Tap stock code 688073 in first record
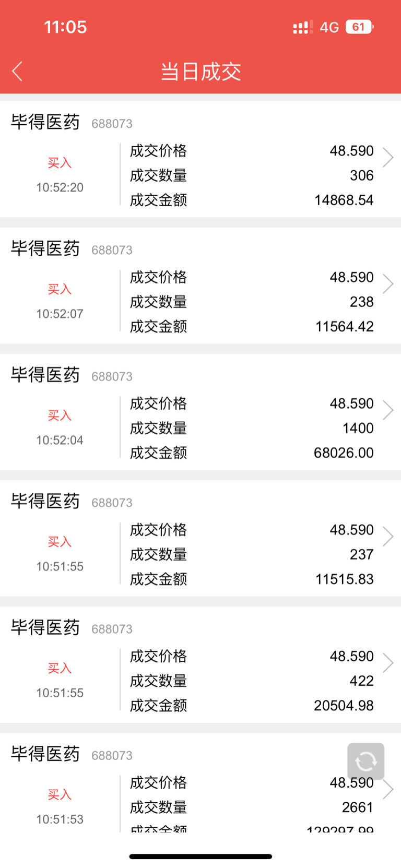The width and height of the screenshot is (401, 868). (x=112, y=124)
